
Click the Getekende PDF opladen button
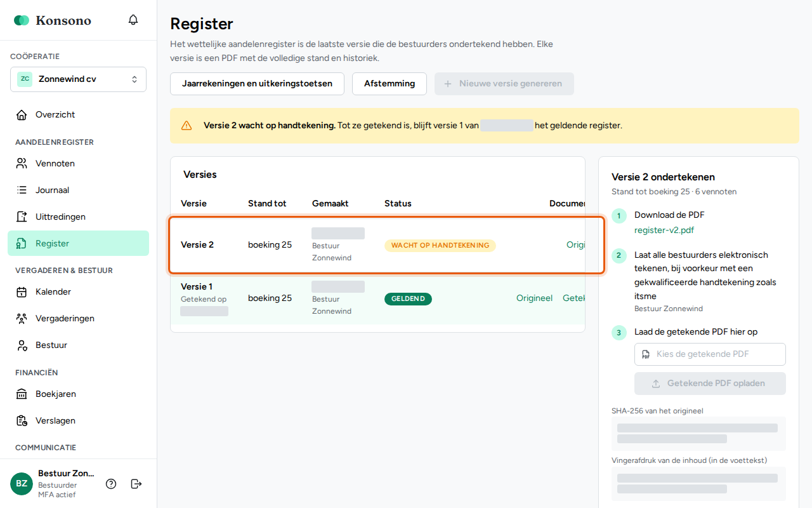coord(710,384)
